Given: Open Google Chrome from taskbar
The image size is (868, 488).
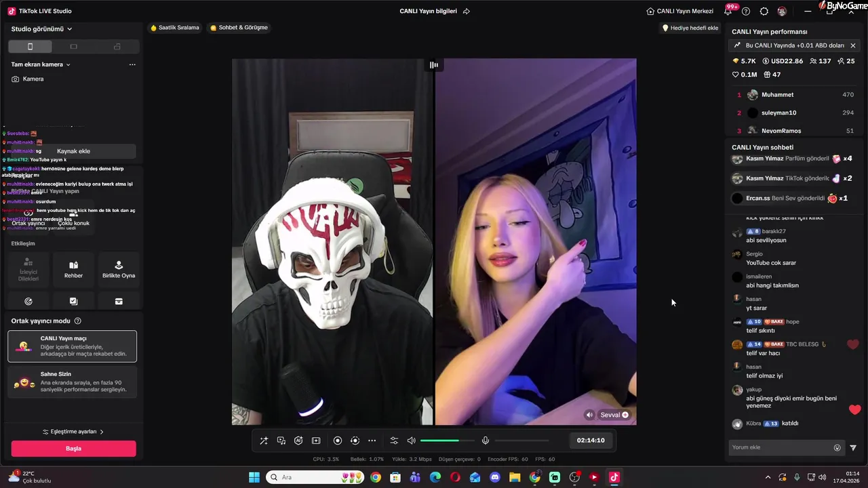Looking at the screenshot, I should [376, 477].
